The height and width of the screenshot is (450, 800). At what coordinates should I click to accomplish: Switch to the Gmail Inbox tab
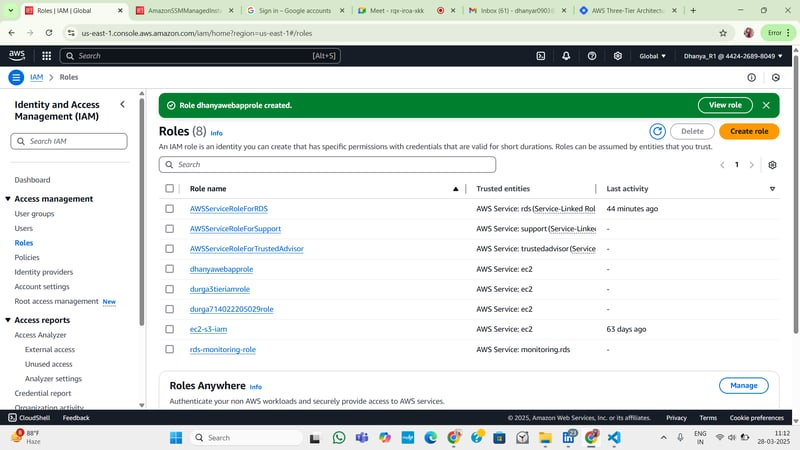pos(516,10)
